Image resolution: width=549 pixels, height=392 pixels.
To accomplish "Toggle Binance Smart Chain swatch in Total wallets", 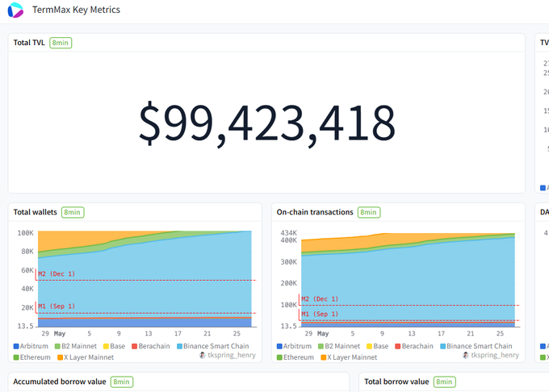I will tap(179, 346).
